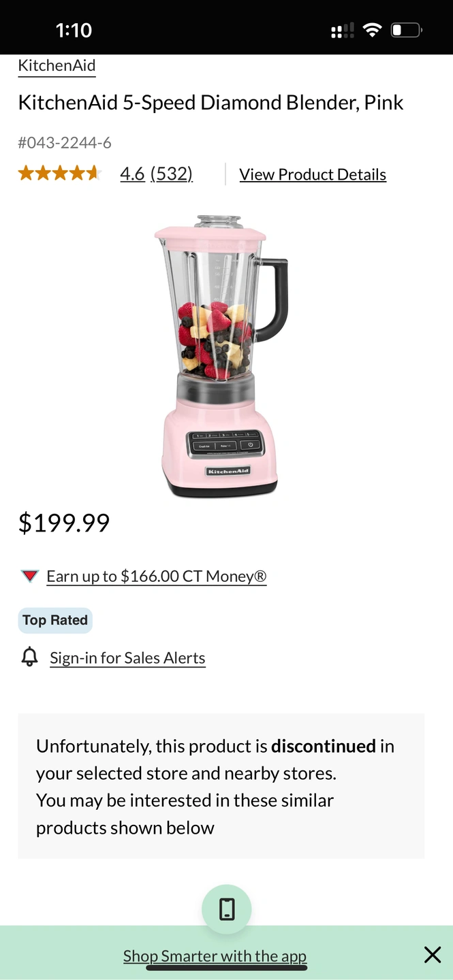Tap the green phone app icon
The width and height of the screenshot is (453, 980).
pos(227,909)
